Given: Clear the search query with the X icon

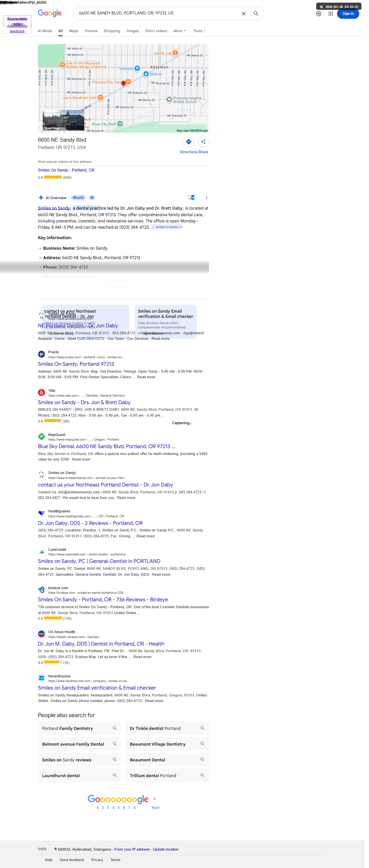Looking at the screenshot, I should pos(243,13).
